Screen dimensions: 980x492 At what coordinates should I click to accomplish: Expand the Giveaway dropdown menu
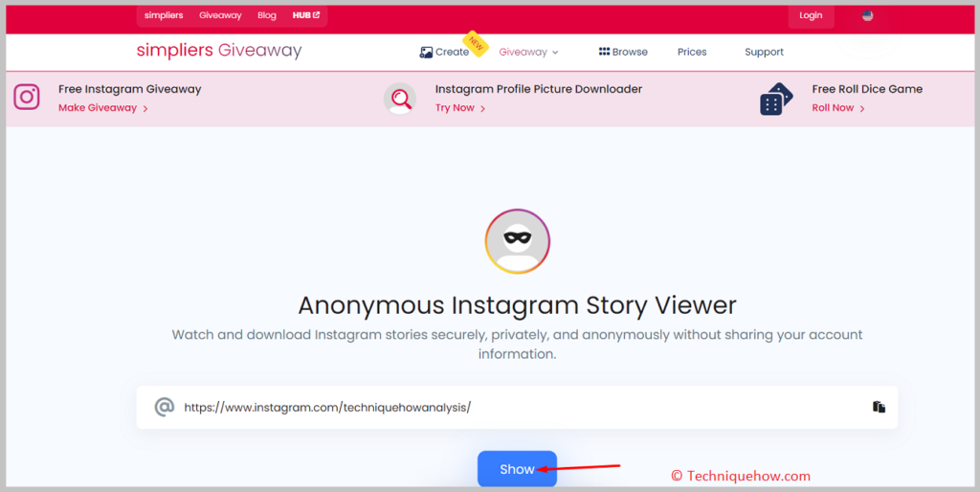528,52
